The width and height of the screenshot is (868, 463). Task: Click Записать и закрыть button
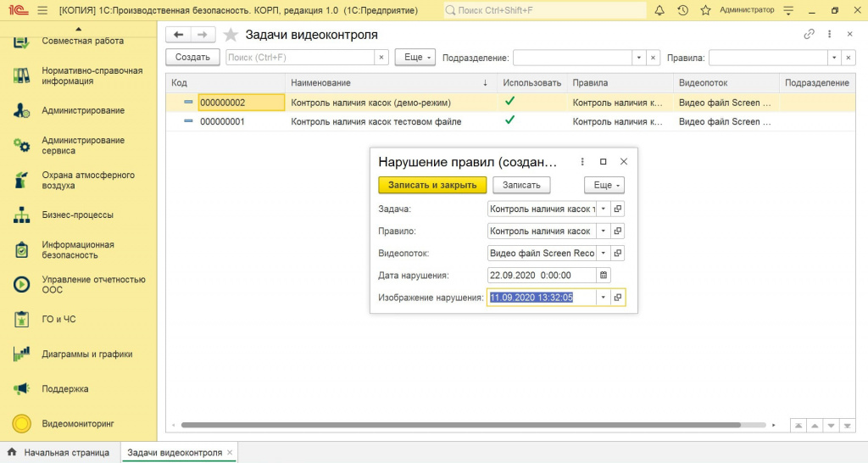pos(432,185)
